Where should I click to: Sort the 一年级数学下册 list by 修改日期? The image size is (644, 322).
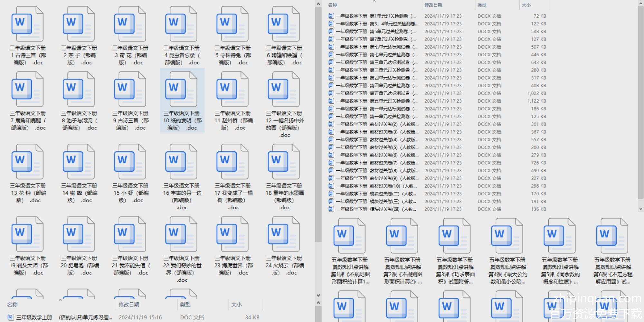click(433, 5)
